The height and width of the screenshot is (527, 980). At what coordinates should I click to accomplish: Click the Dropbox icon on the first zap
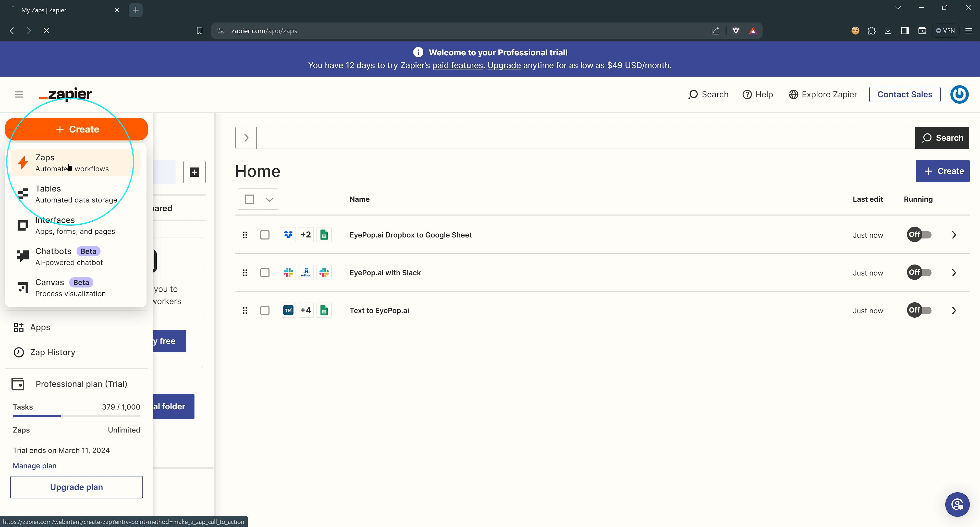tap(288, 235)
